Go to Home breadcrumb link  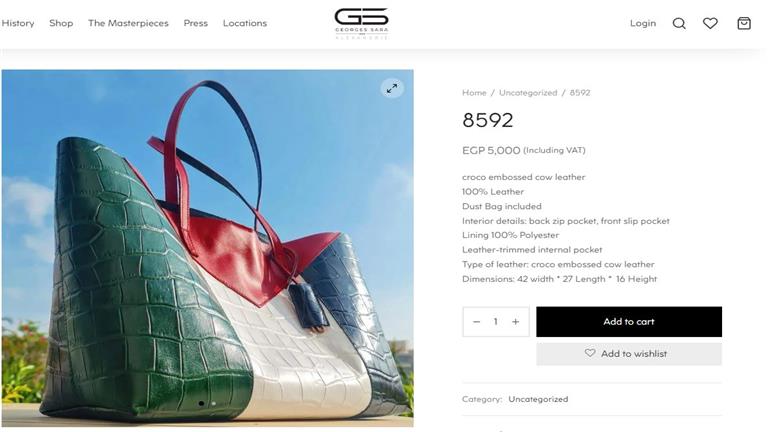click(474, 93)
